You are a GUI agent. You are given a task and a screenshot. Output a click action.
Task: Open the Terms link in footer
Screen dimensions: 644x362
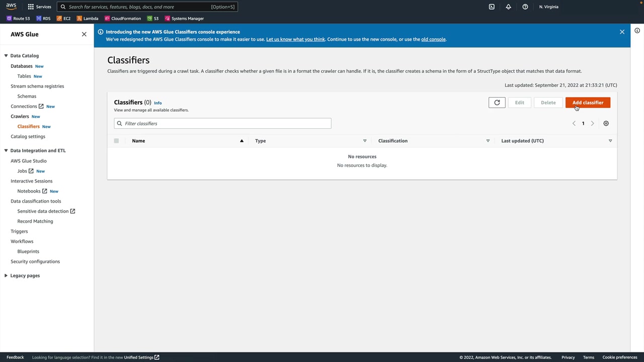point(589,357)
